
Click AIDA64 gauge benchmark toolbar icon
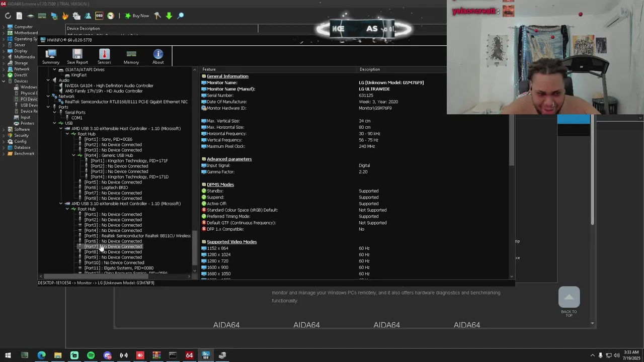click(x=111, y=16)
